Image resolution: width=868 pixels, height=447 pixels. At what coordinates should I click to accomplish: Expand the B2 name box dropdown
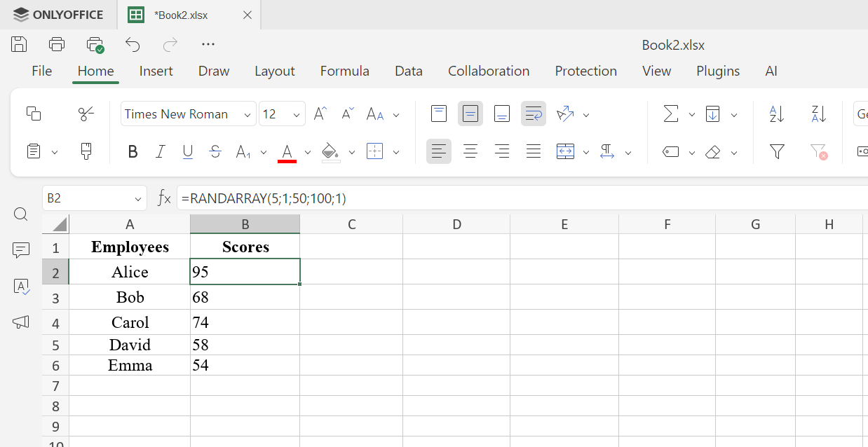(137, 199)
